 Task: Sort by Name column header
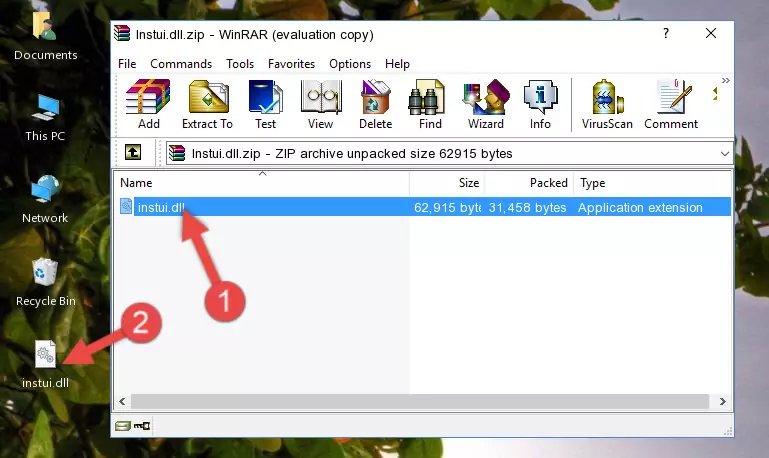(262, 182)
